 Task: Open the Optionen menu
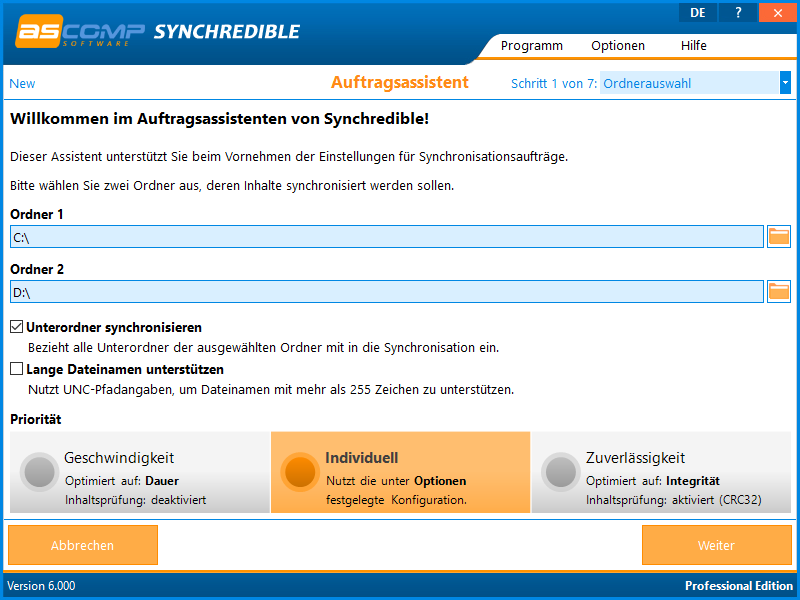pos(618,45)
